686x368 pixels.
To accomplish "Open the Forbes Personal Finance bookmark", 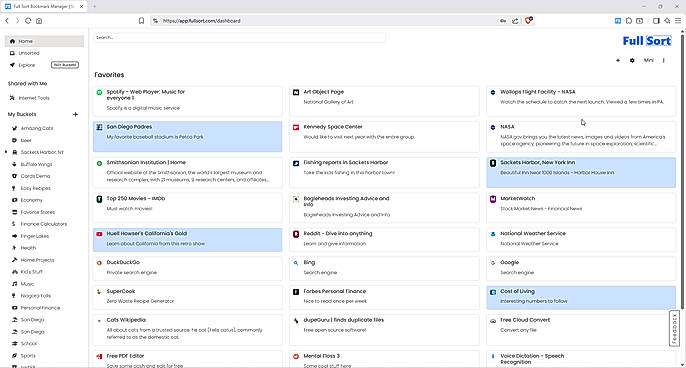I will [x=384, y=298].
